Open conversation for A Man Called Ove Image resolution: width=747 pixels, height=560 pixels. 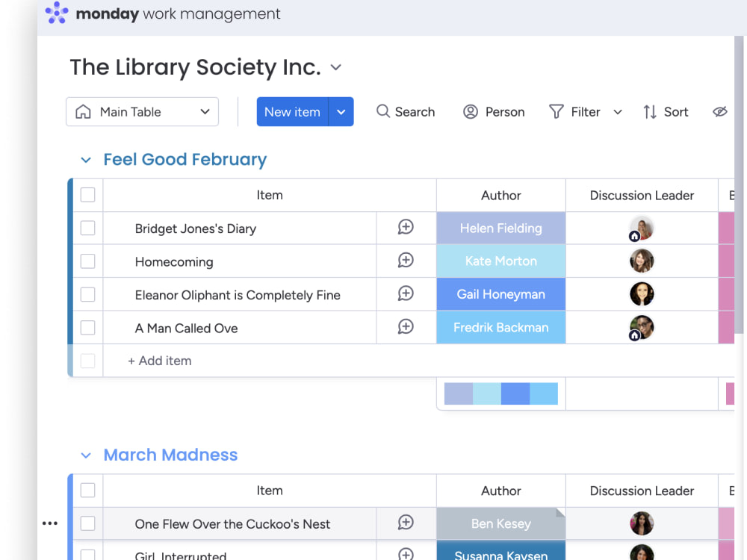(x=406, y=327)
